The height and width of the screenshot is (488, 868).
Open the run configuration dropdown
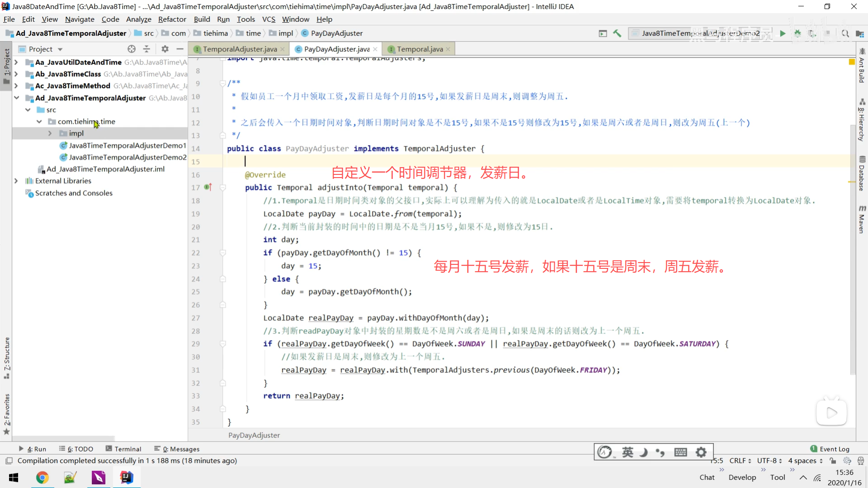click(700, 33)
